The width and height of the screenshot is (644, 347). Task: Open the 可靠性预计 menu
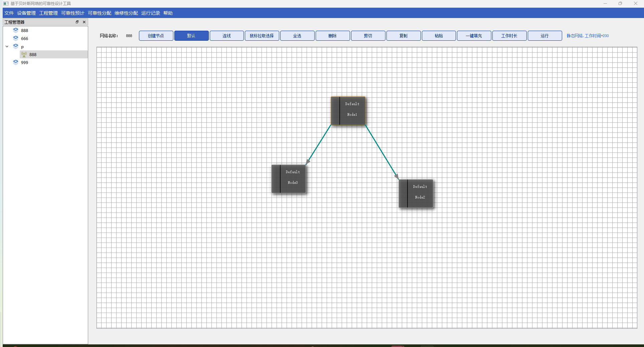point(73,13)
